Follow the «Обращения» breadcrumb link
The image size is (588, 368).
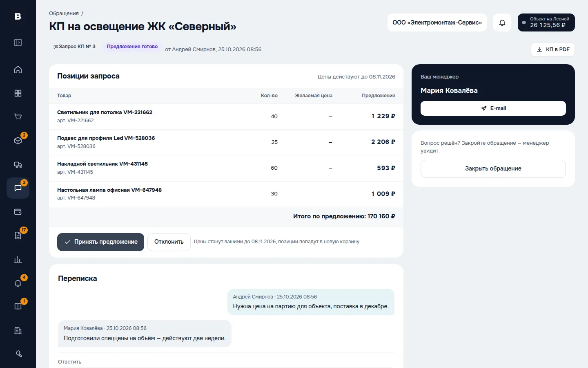click(x=64, y=13)
